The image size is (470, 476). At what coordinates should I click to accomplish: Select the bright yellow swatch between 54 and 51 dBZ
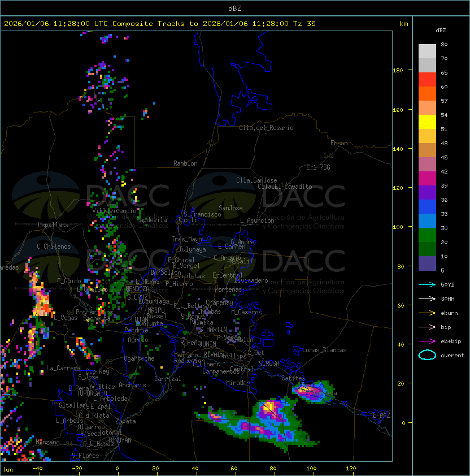coord(427,122)
